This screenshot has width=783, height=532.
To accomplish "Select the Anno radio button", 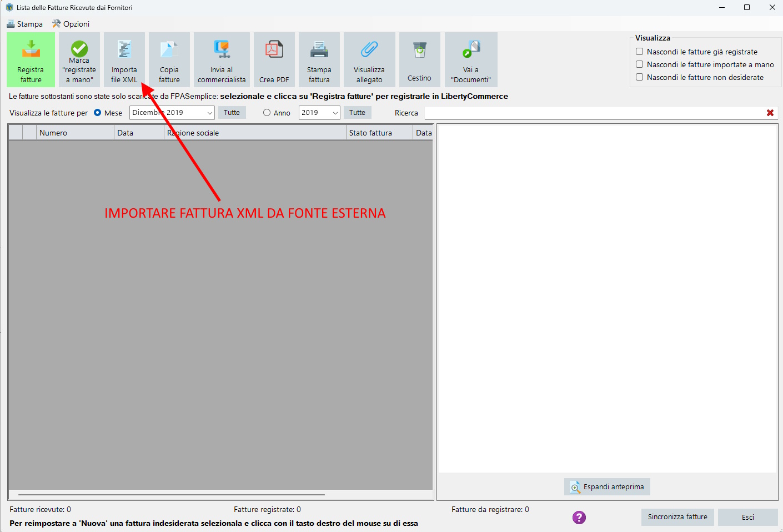I will 267,113.
